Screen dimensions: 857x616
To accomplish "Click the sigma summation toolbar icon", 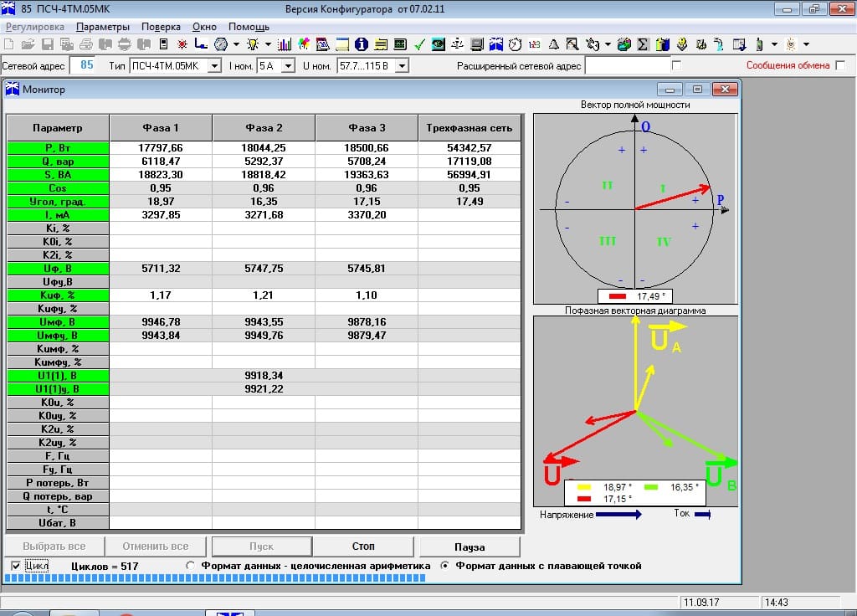I will [x=643, y=44].
